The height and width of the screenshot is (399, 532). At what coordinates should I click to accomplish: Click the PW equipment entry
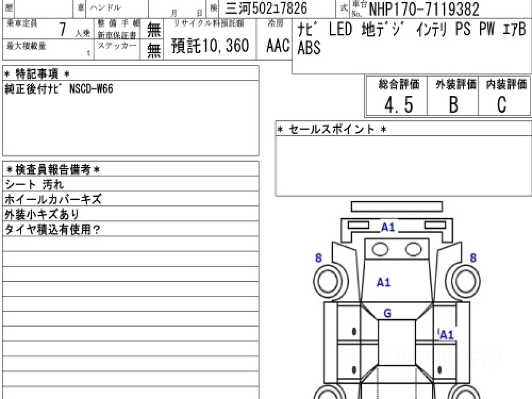click(x=487, y=30)
